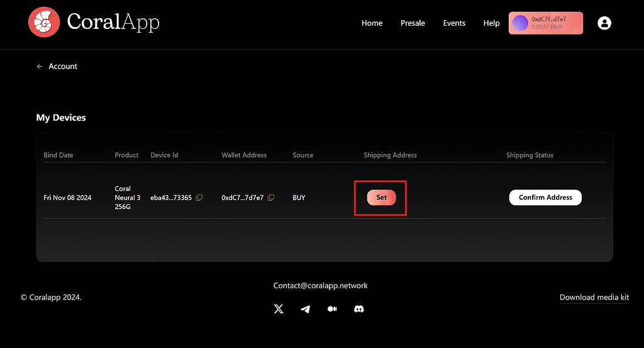Copy the device ID eba43...73365
The image size is (644, 348).
[x=199, y=197]
